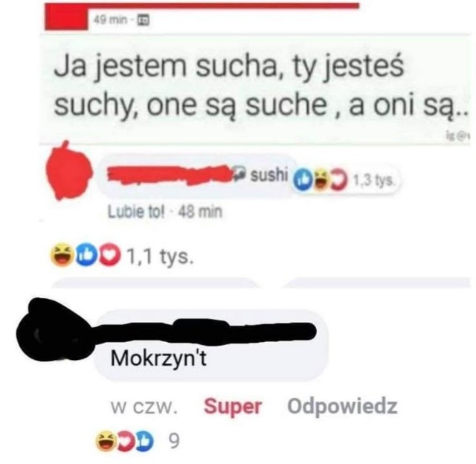Click the 49 min post timestamp
This screenshot has width=476, height=464.
(111, 20)
